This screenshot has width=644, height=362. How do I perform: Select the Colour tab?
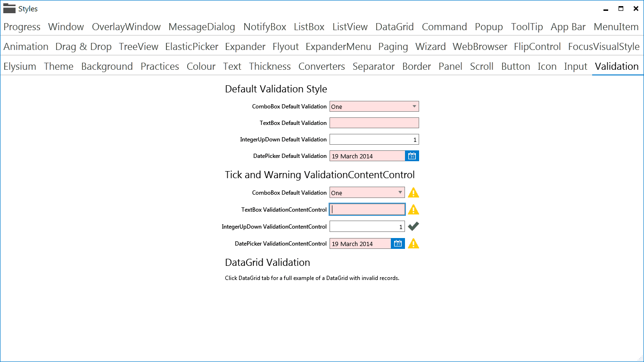[x=201, y=66]
